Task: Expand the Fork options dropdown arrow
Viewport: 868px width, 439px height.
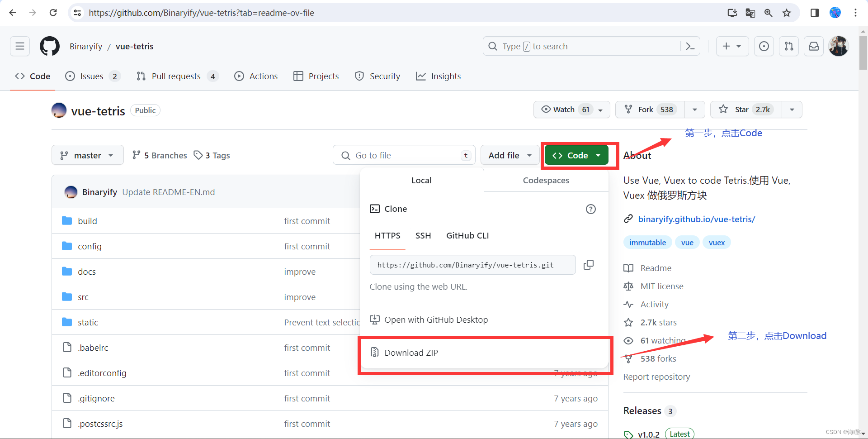Action: click(x=695, y=110)
